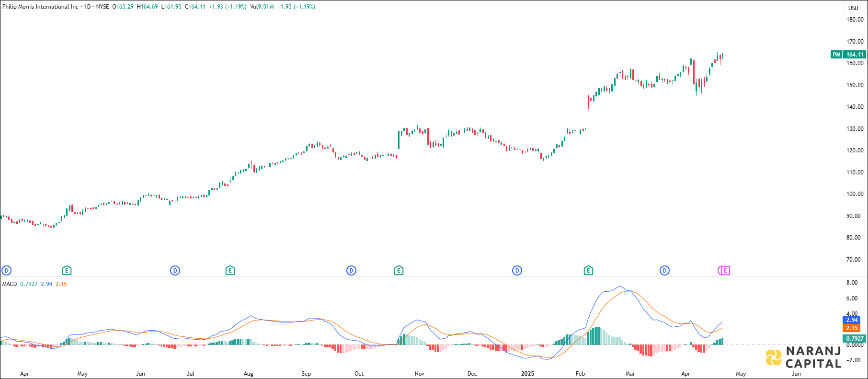Open the earnings marker in late October
The width and height of the screenshot is (868, 379).
coord(399,271)
